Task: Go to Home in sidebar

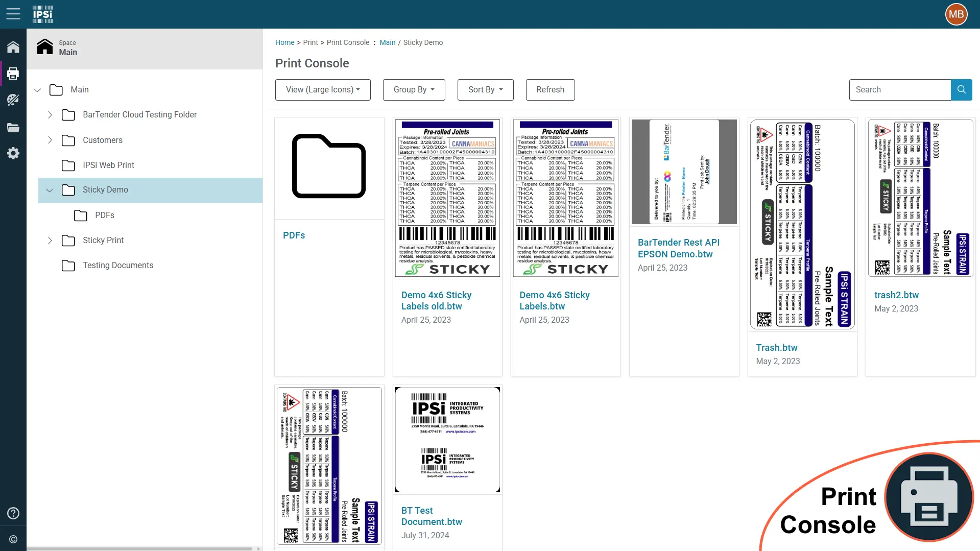Action: click(13, 47)
